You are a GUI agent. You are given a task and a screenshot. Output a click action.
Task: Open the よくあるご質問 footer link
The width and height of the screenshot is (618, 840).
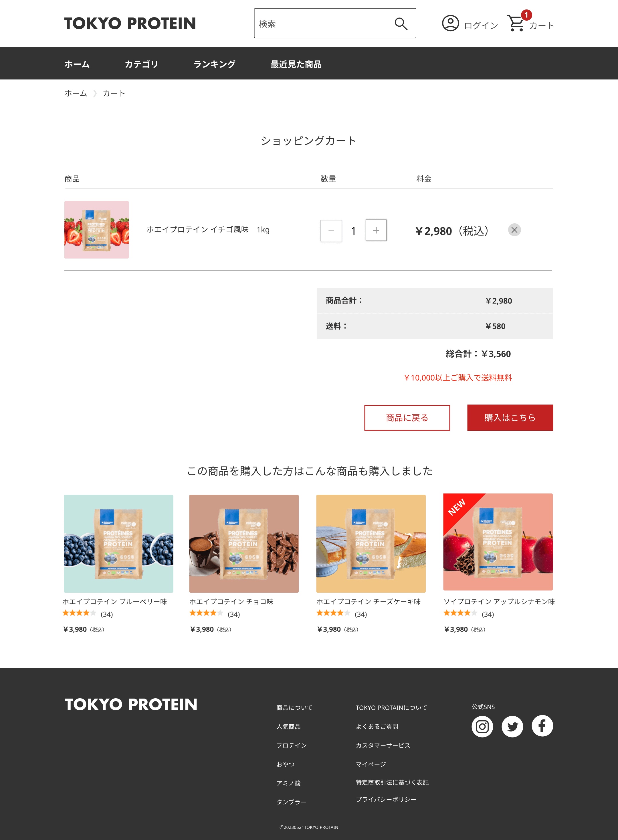(x=377, y=727)
